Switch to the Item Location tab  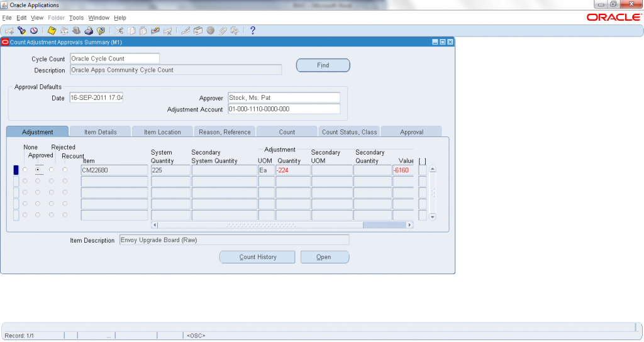(x=162, y=132)
